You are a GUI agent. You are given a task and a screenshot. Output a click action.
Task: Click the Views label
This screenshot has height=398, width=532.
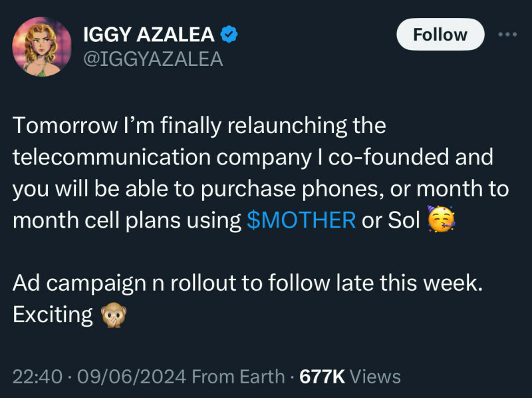(375, 377)
